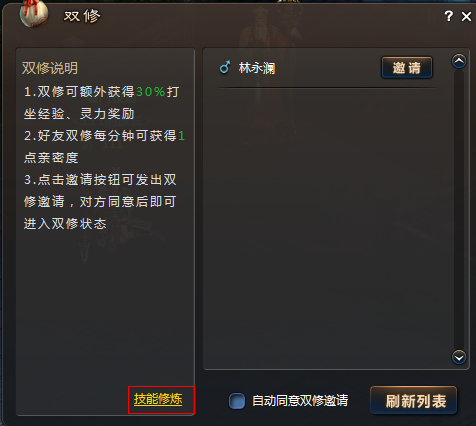The width and height of the screenshot is (476, 426).
Task: Click the male symbol beside 林永澜
Action: pyautogui.click(x=225, y=67)
